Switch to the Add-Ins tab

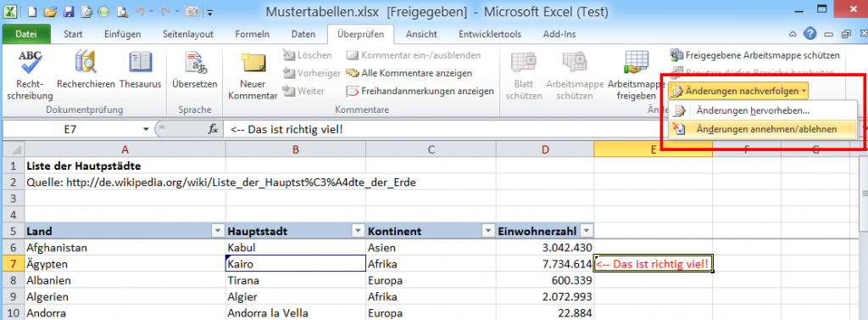(559, 35)
